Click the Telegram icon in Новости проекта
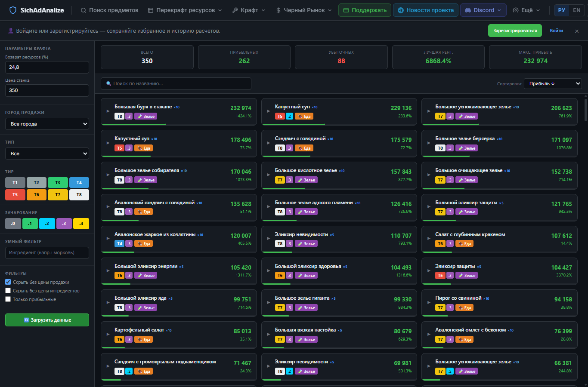Screen dimensions: 588x387 point(401,10)
